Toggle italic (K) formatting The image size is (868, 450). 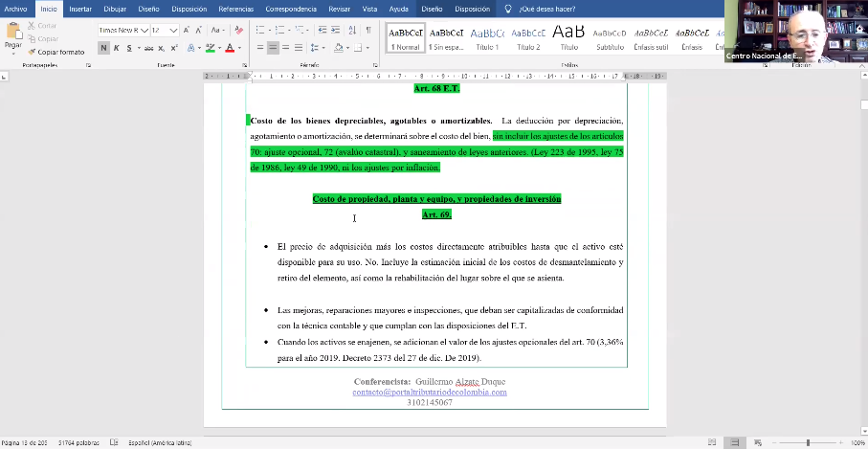(x=116, y=48)
